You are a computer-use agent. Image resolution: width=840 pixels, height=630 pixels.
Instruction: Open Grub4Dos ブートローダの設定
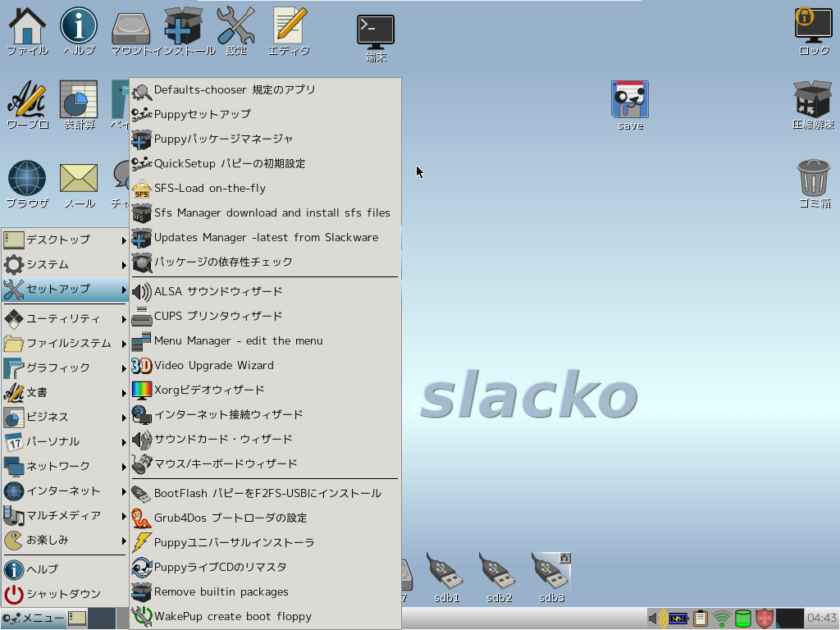[x=265, y=518]
